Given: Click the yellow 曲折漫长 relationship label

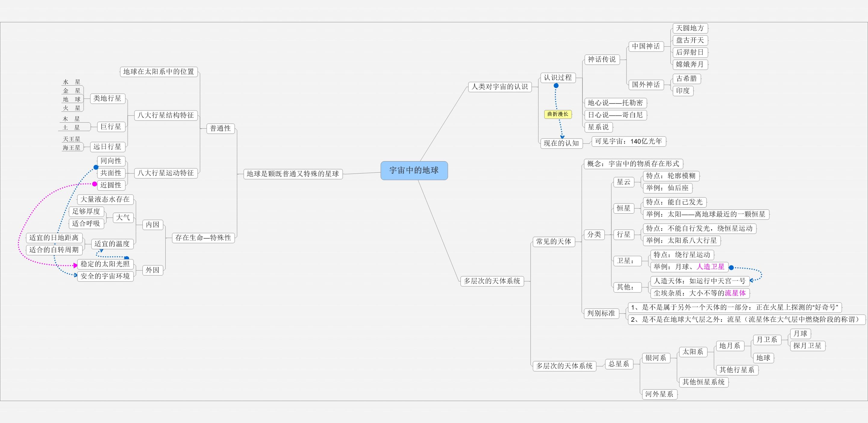Looking at the screenshot, I should pos(558,114).
